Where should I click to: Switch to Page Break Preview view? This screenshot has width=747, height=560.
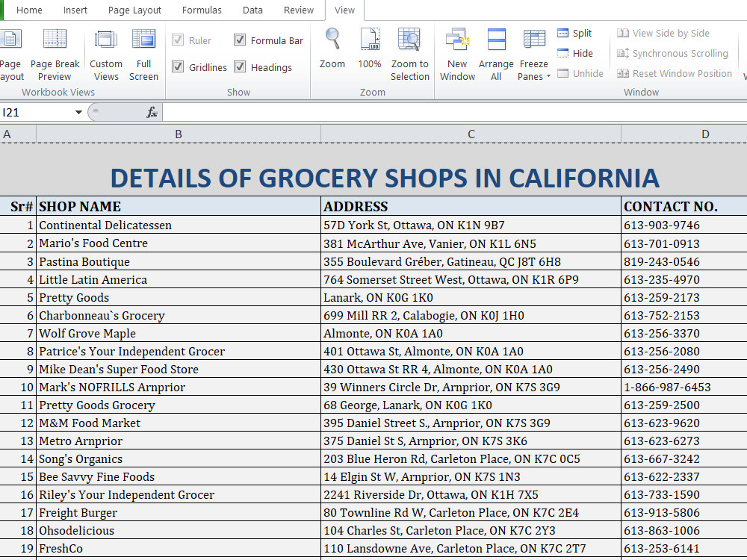tap(55, 55)
